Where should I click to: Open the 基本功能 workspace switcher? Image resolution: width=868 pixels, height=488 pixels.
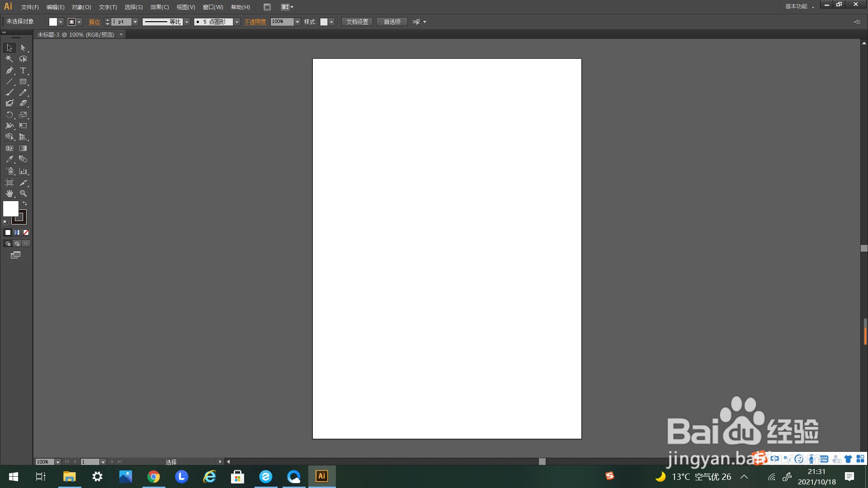click(x=799, y=7)
